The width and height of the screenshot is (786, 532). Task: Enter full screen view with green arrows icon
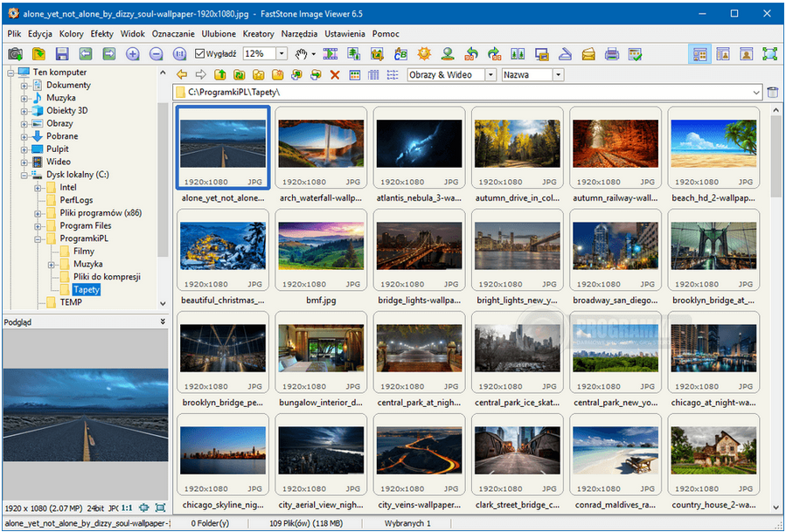point(770,54)
